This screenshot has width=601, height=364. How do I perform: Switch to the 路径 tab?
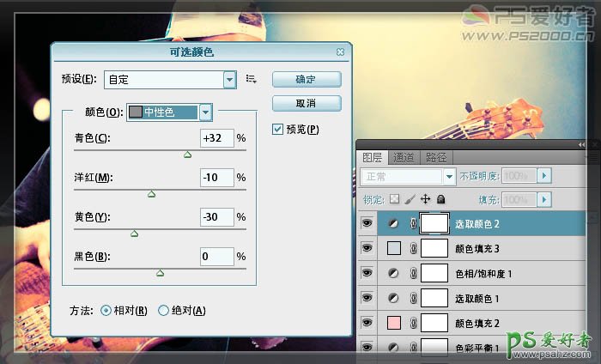(436, 157)
